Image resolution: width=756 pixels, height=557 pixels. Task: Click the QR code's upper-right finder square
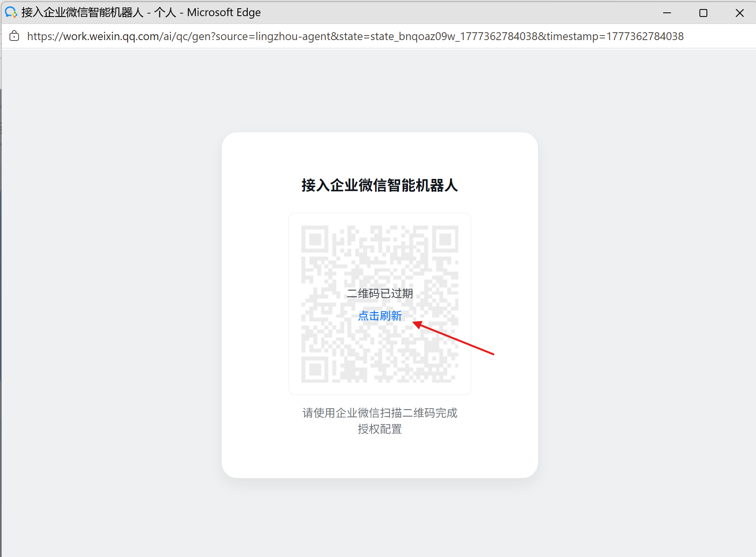click(445, 239)
